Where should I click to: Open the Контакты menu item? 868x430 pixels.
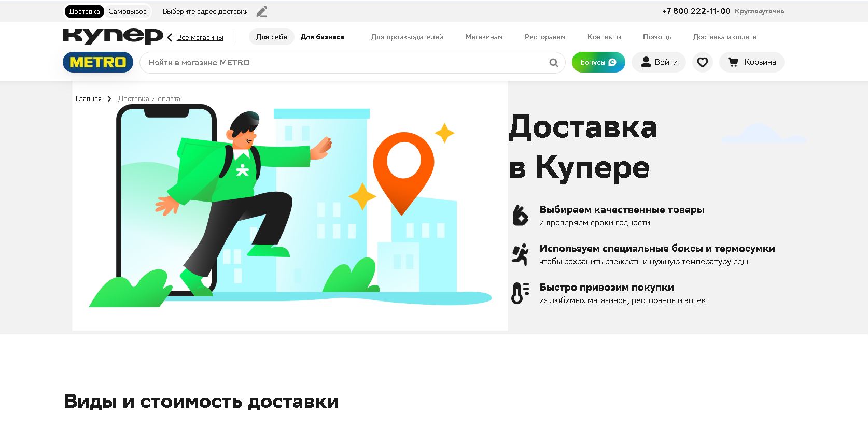point(604,37)
